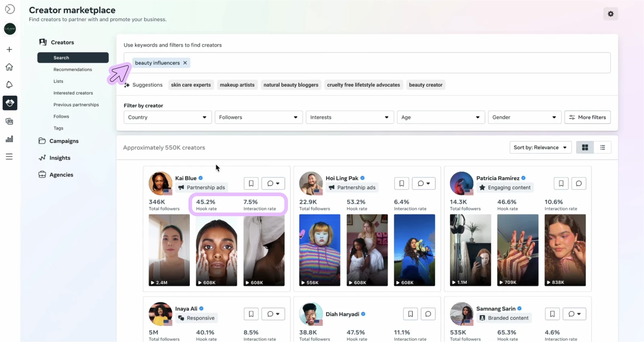Bookmark creator Samnang Sarin

coord(552,314)
